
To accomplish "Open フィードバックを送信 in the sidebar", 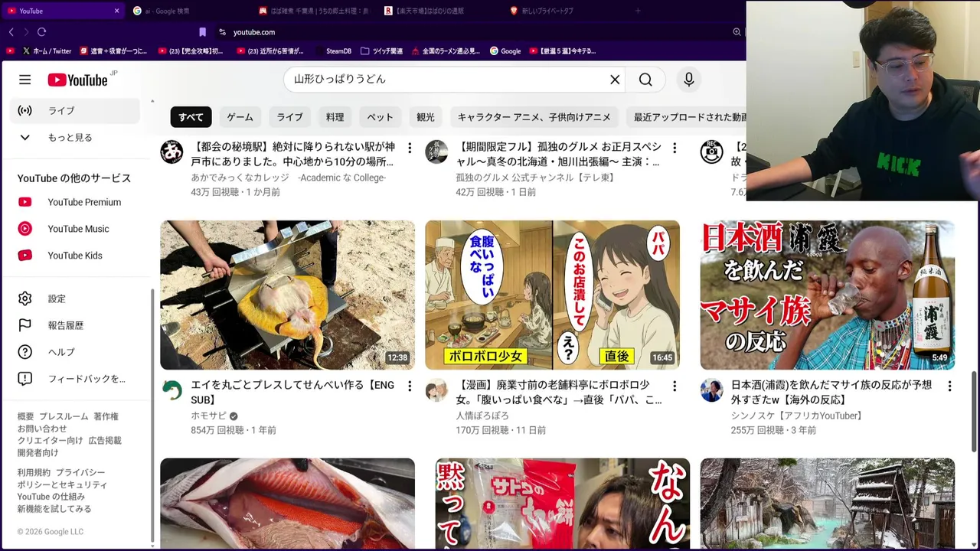I will tap(75, 379).
